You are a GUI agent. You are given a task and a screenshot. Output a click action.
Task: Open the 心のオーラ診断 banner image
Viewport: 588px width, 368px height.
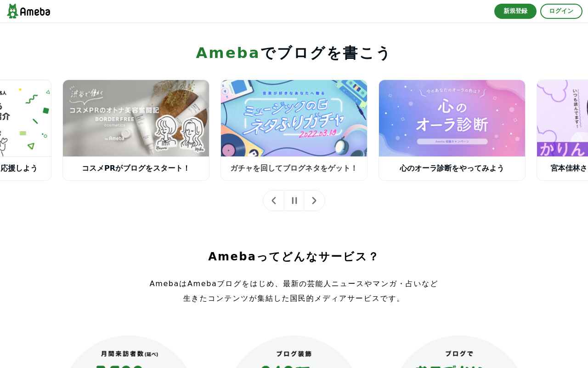tap(452, 118)
